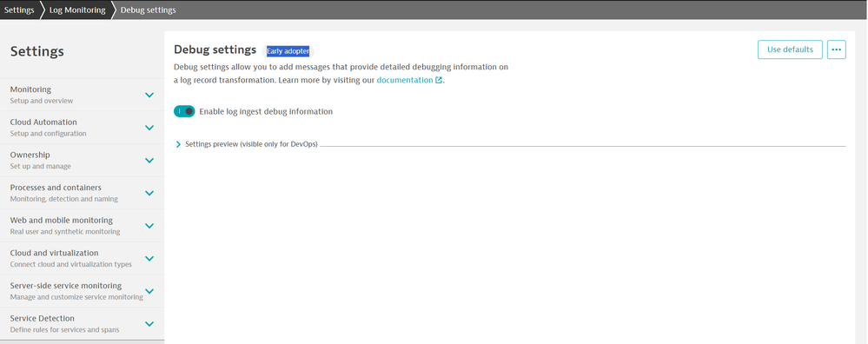Click 'Monitoring, detection and naming' subtitle
Screen dimensions: 868x344
tap(63, 199)
